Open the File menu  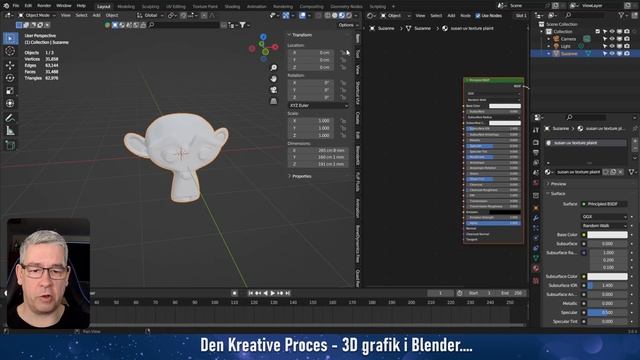[x=16, y=6]
